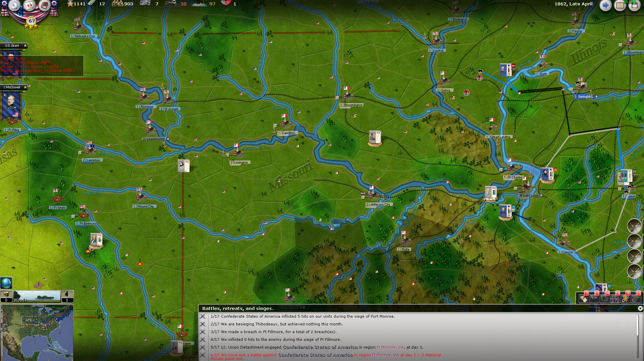644x361 pixels.
Task: Click the message log scrollbar
Action: coord(638,336)
